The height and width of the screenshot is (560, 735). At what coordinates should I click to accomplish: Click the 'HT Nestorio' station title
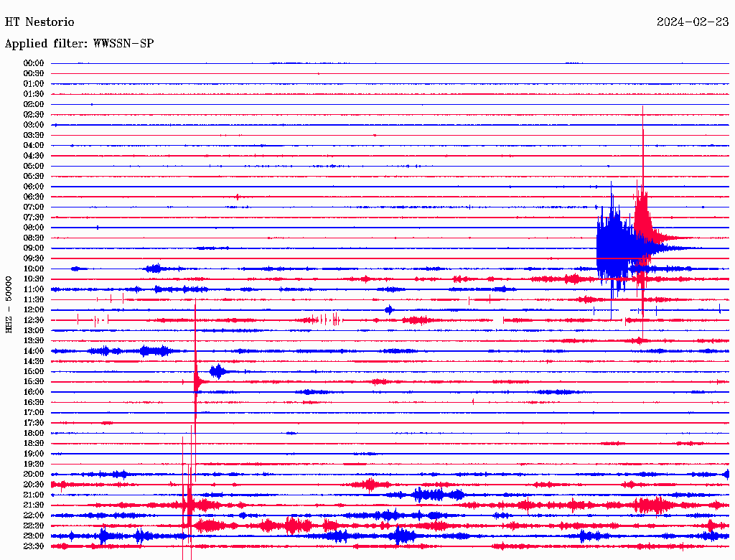[x=39, y=22]
